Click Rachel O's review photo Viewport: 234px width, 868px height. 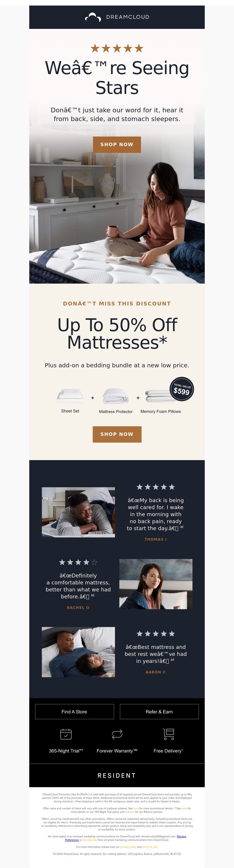156,584
